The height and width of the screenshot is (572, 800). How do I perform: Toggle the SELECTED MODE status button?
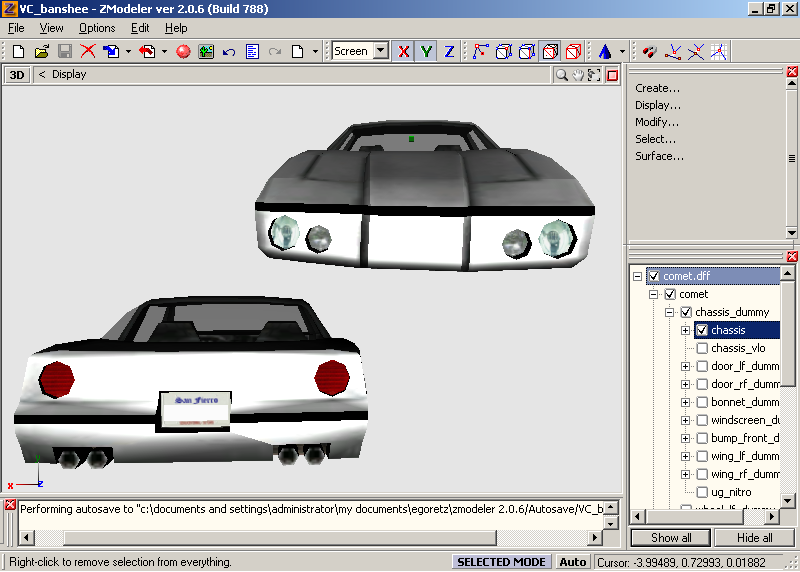pyautogui.click(x=501, y=562)
